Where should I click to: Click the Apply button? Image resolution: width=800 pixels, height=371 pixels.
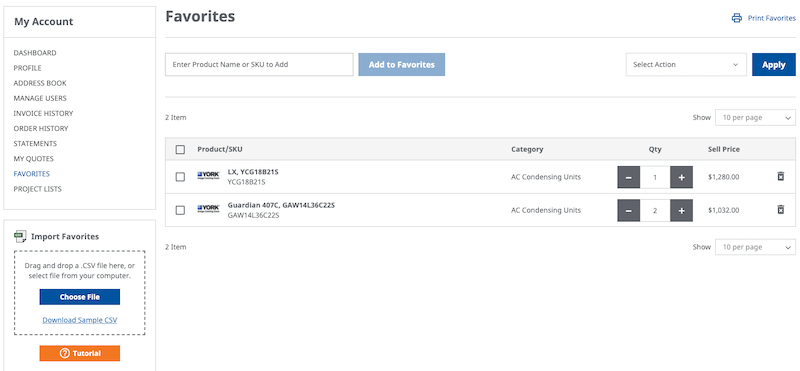773,65
